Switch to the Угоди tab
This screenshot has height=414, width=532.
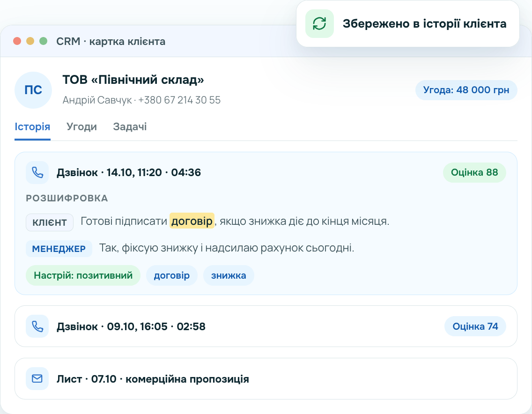(81, 126)
